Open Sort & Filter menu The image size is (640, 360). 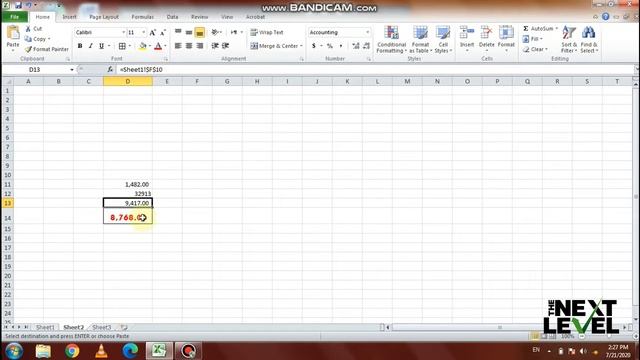click(x=569, y=39)
